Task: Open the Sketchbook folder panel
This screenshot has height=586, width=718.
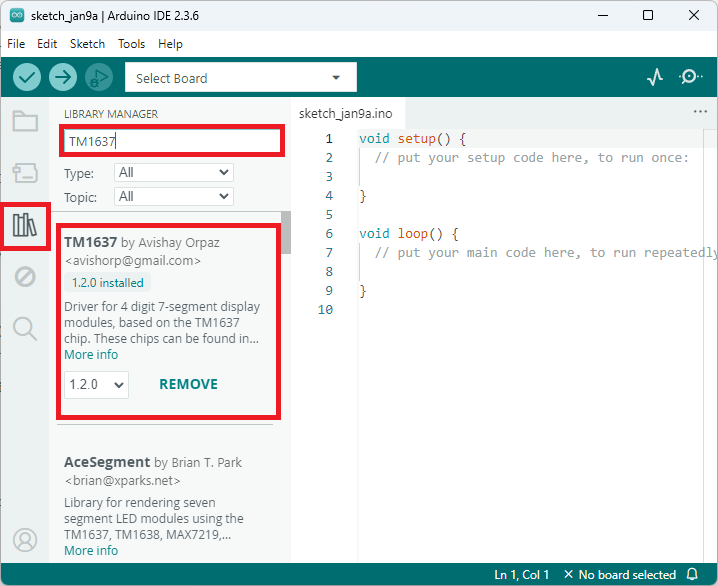Action: point(25,122)
